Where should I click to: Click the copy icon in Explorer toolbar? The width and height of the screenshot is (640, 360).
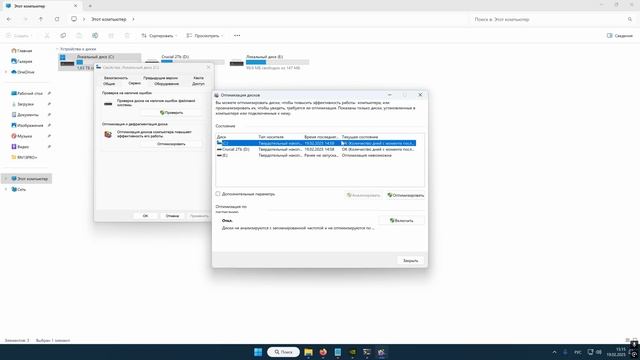tap(63, 36)
